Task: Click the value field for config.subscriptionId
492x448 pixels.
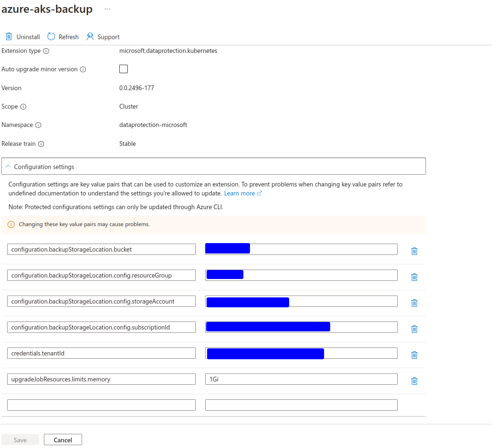Action: [301, 328]
